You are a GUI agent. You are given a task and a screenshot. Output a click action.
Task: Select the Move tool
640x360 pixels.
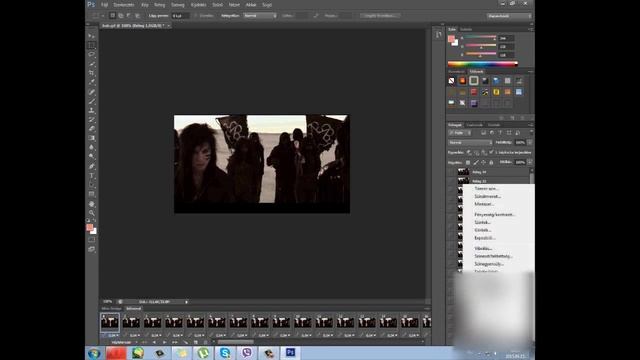tap(91, 36)
